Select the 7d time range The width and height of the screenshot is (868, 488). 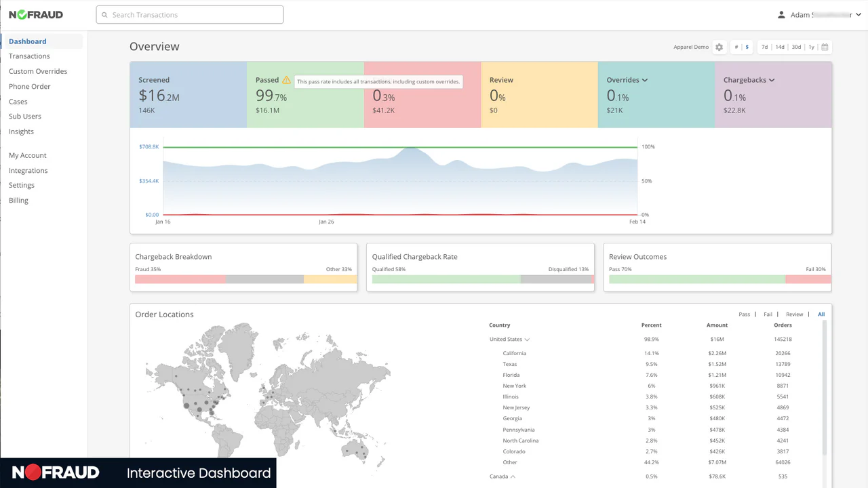click(764, 47)
